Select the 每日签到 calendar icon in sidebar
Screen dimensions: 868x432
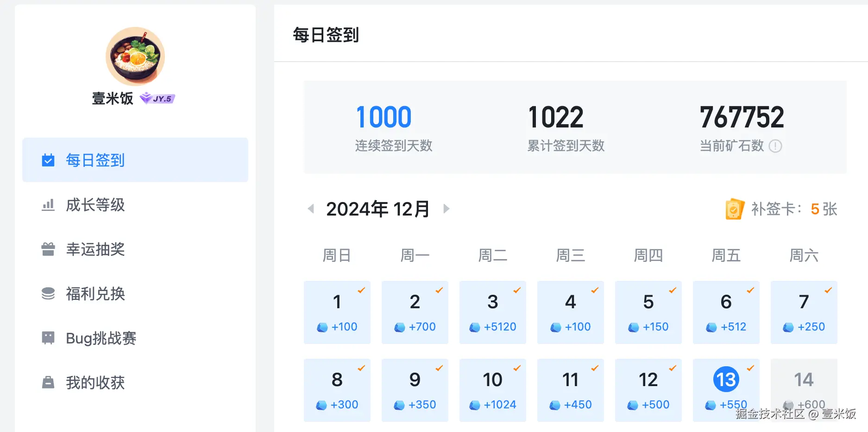[48, 160]
